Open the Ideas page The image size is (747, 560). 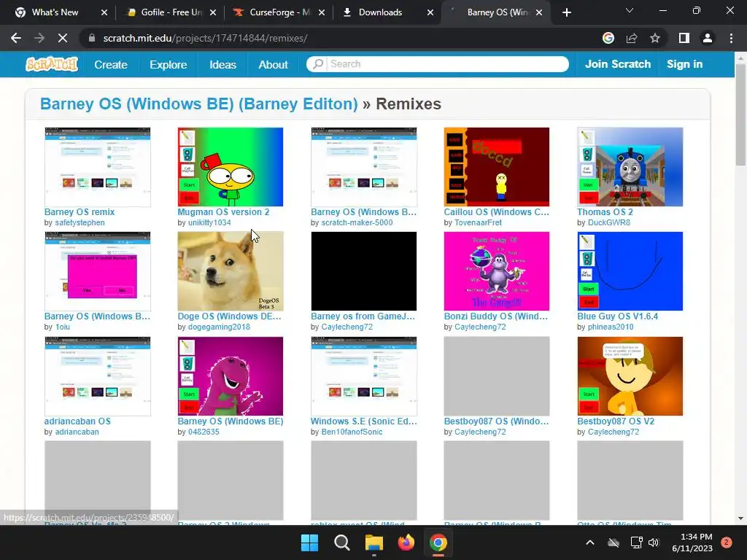pyautogui.click(x=222, y=64)
